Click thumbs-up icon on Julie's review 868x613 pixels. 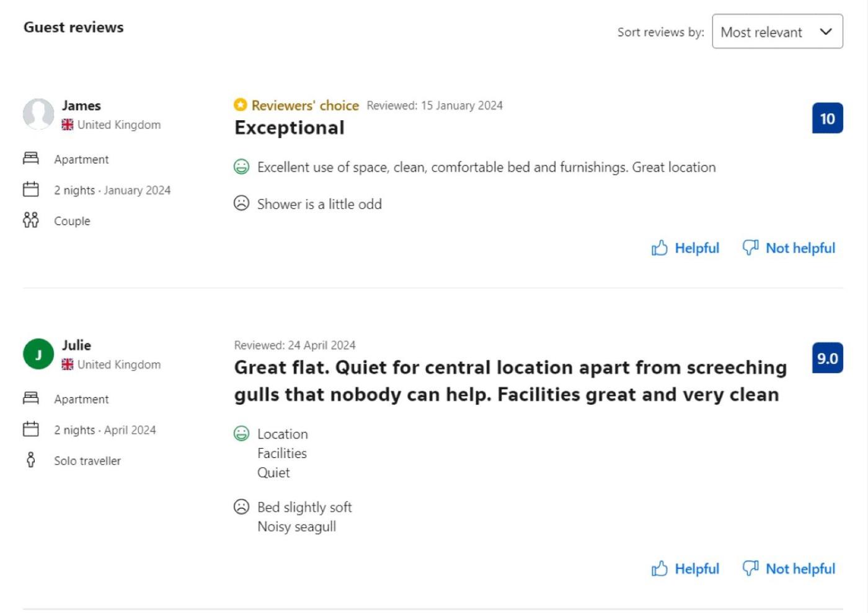click(660, 568)
